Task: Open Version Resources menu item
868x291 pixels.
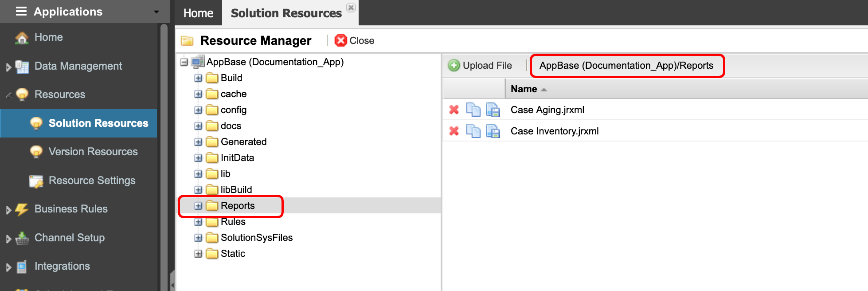Action: [x=93, y=152]
